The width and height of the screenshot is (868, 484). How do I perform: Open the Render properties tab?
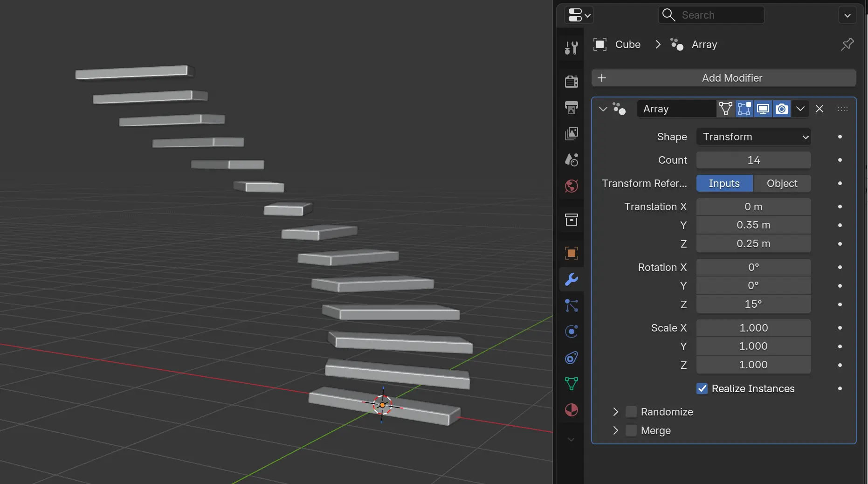[572, 81]
